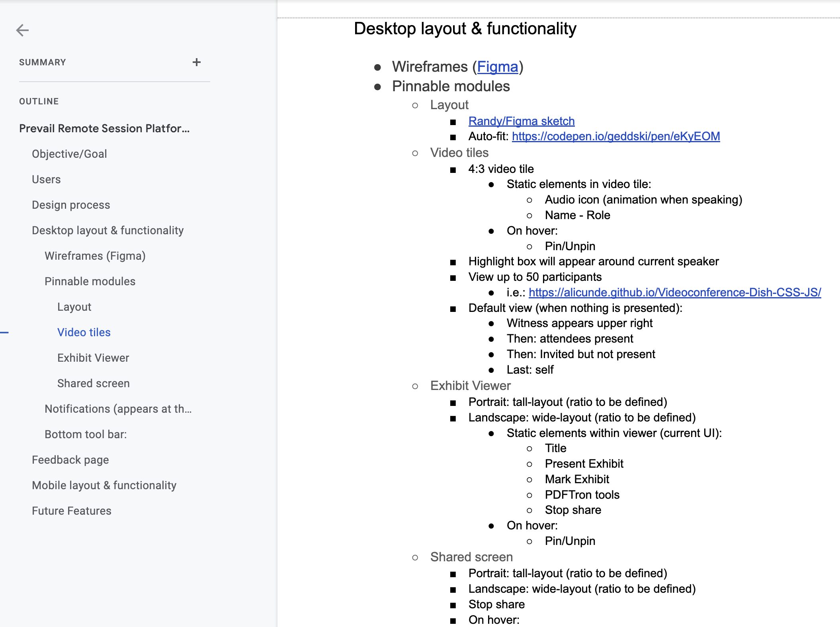
Task: Go to Users section in outline
Action: pos(46,179)
